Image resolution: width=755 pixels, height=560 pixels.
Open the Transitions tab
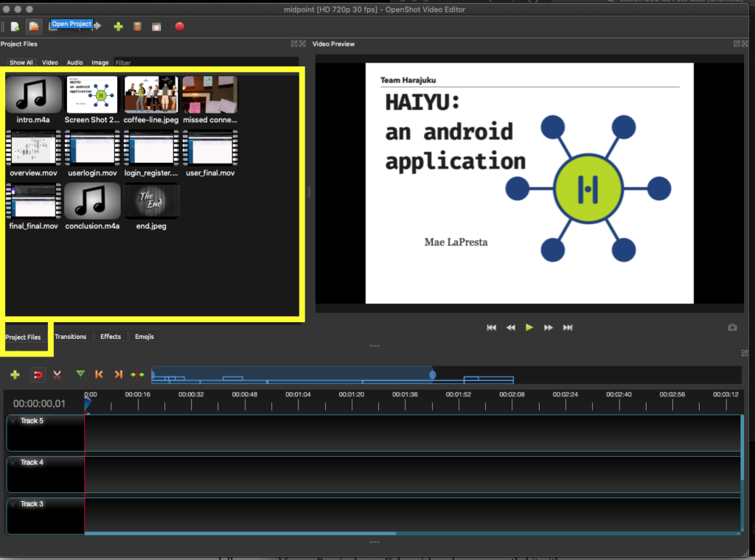[x=70, y=337]
